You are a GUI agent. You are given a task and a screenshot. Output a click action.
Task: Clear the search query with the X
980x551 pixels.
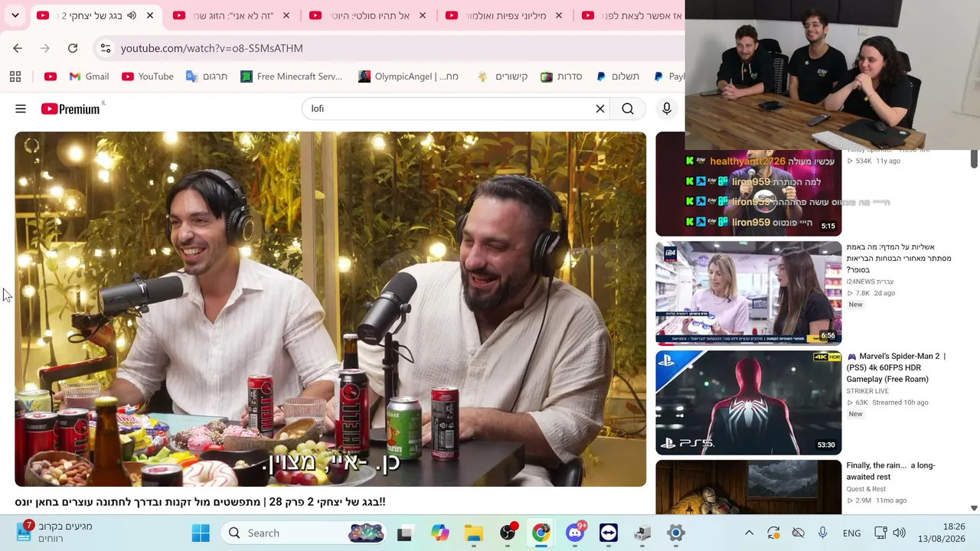pos(600,109)
